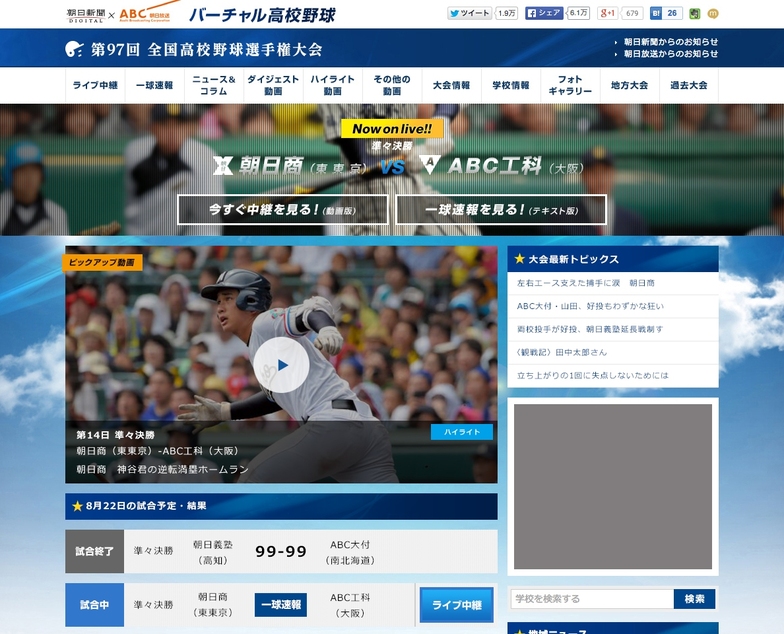The height and width of the screenshot is (634, 784).
Task: Click the 検索 school search button
Action: [x=695, y=599]
